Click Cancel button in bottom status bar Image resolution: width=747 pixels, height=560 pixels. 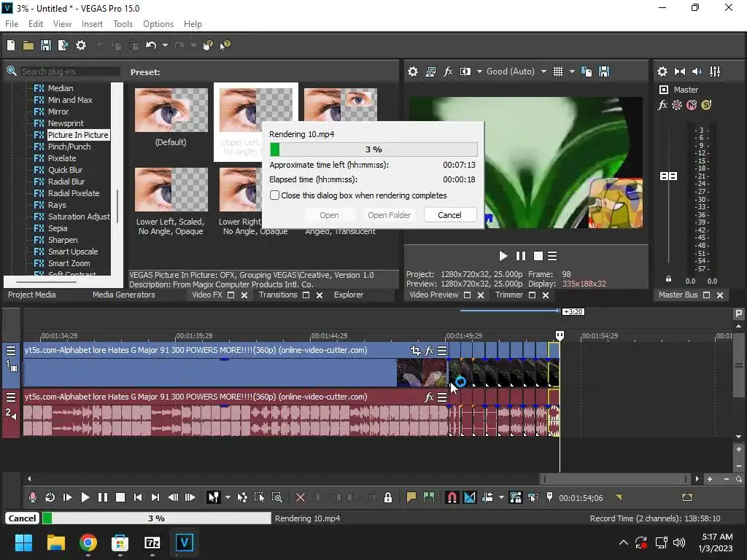tap(22, 518)
